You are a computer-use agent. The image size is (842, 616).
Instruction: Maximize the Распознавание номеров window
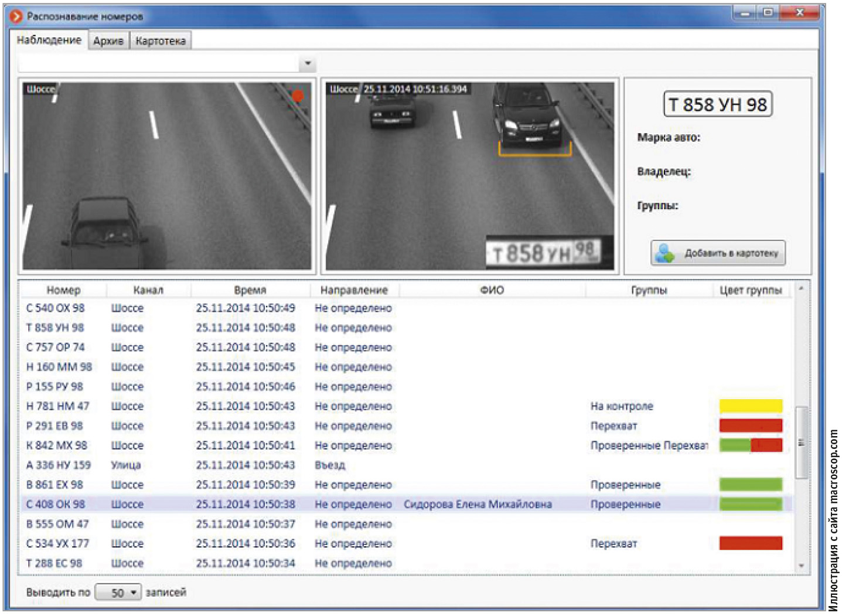point(768,12)
